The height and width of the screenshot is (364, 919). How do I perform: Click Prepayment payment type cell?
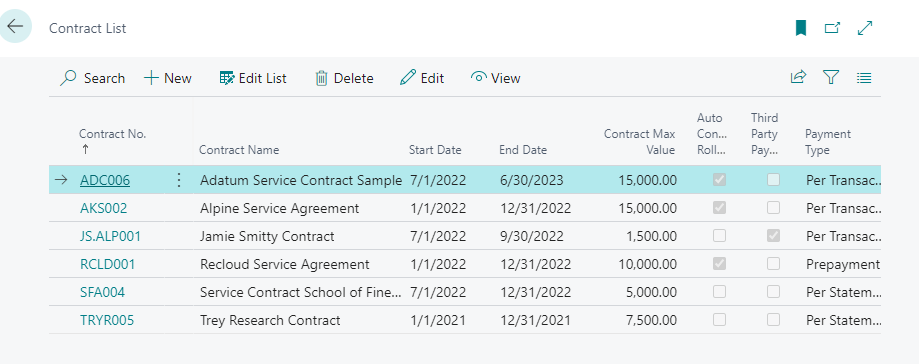click(x=843, y=264)
